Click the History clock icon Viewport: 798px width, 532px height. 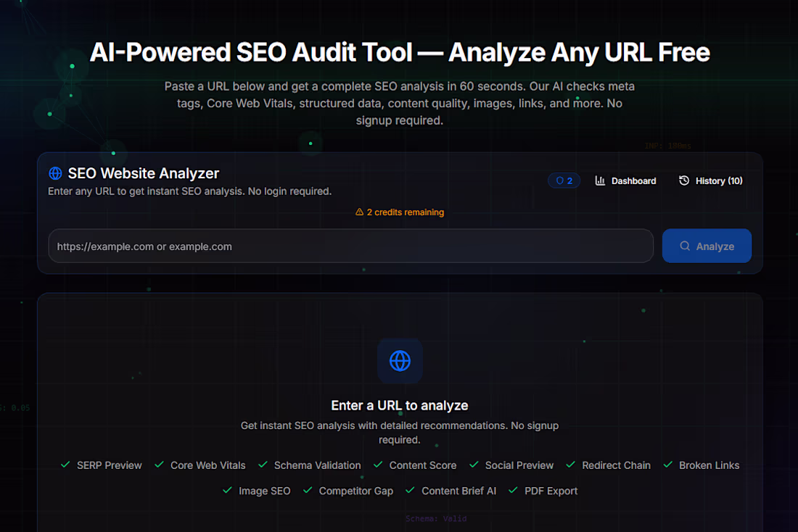(684, 180)
